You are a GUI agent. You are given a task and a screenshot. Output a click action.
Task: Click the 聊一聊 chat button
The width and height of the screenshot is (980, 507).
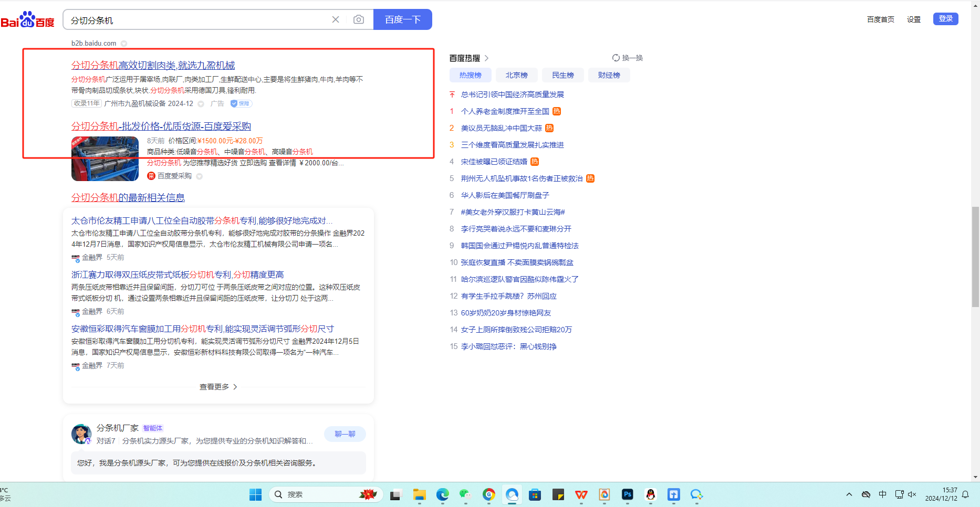(x=345, y=434)
